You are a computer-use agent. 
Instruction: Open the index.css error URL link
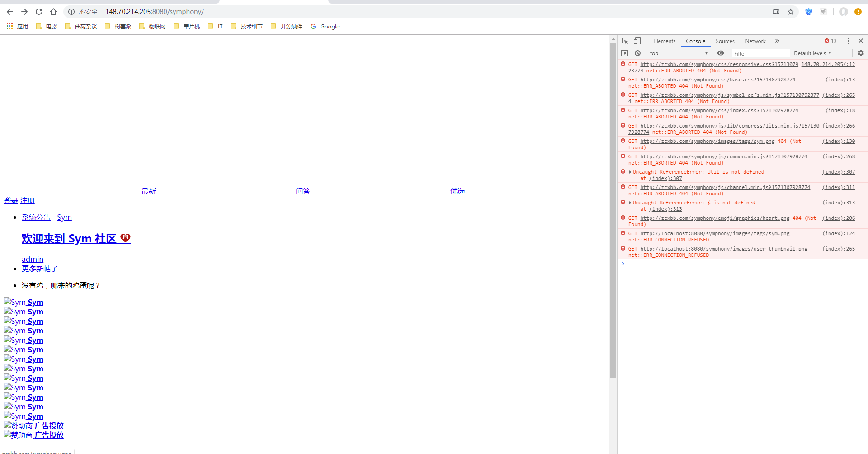pos(719,110)
